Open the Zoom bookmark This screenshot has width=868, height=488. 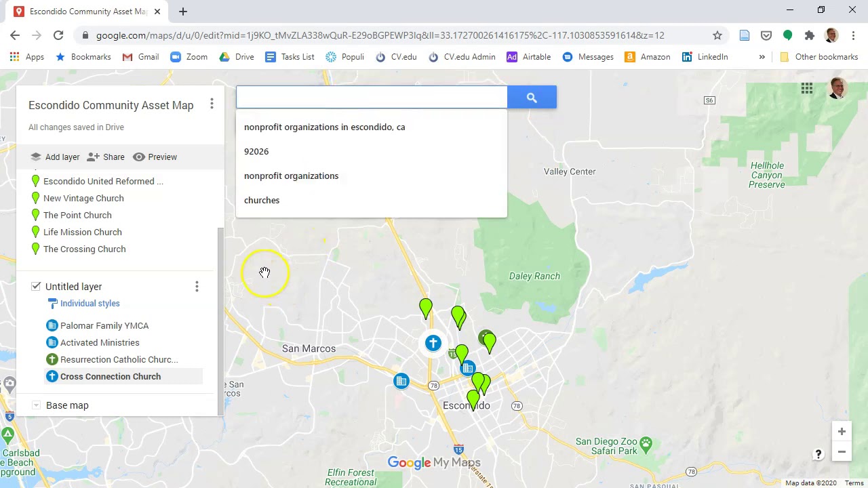(x=189, y=57)
